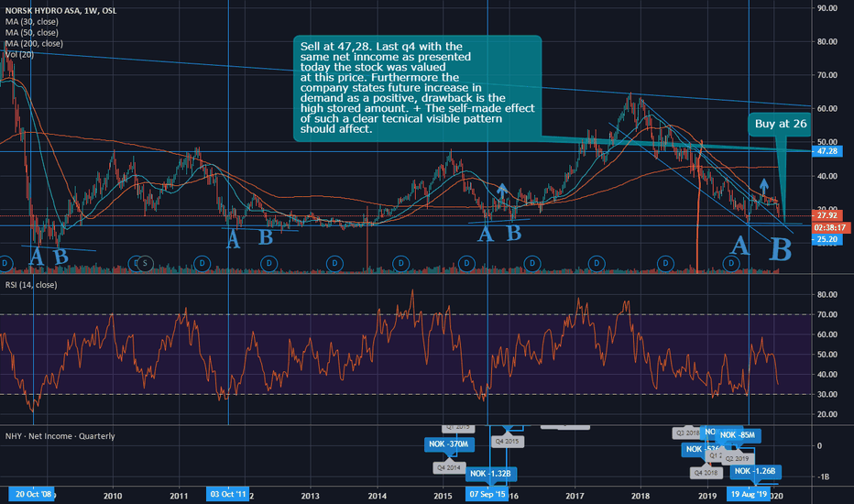Screen dimensions: 854x504
Task: Select the large A letter near 2019
Action: point(739,246)
